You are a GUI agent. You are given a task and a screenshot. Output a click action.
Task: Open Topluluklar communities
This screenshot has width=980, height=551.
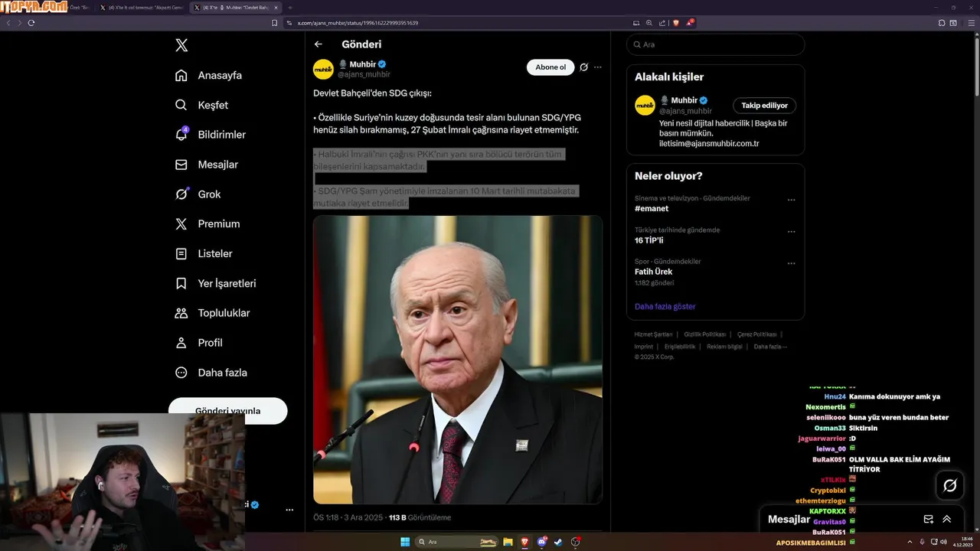coord(213,313)
